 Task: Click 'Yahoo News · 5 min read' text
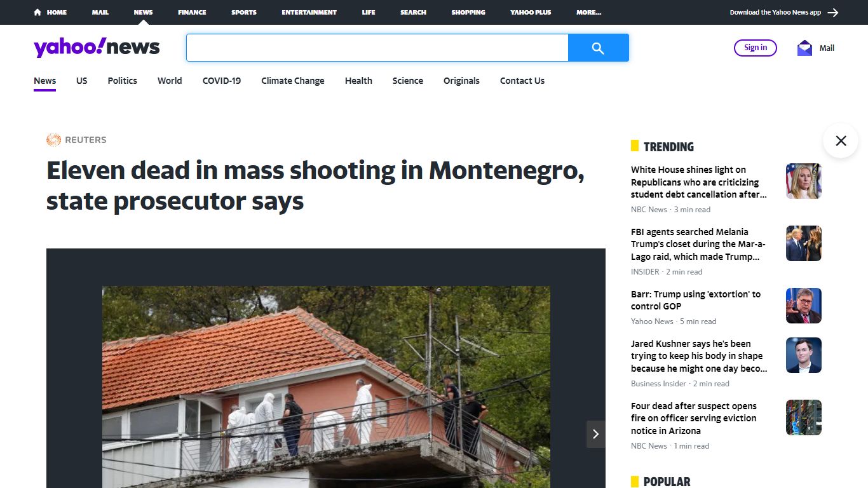click(674, 322)
